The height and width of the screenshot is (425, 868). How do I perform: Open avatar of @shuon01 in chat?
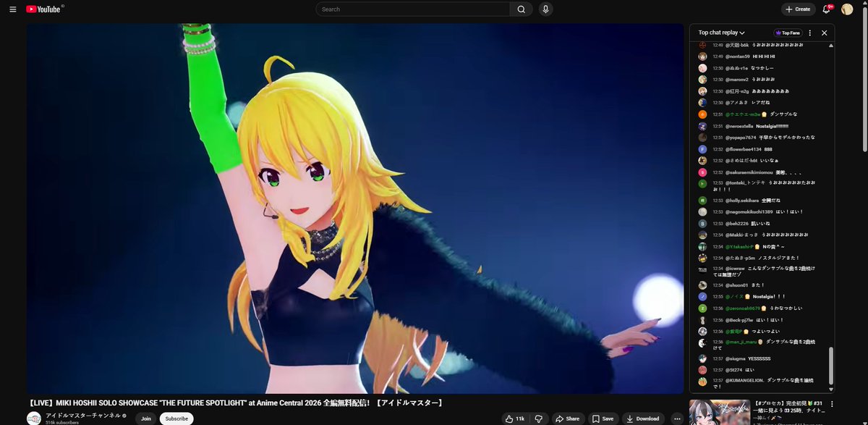pyautogui.click(x=702, y=285)
